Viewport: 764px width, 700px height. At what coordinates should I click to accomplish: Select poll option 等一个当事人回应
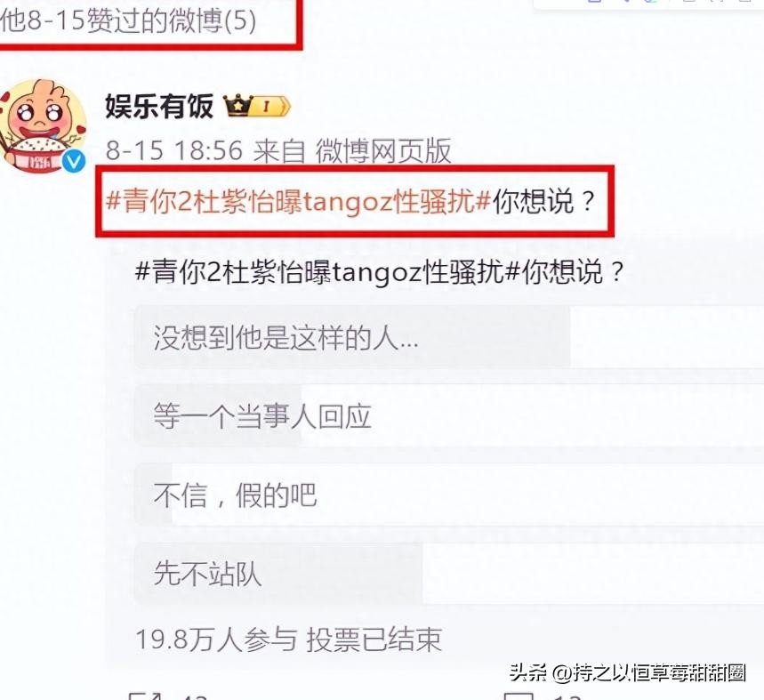point(449,416)
